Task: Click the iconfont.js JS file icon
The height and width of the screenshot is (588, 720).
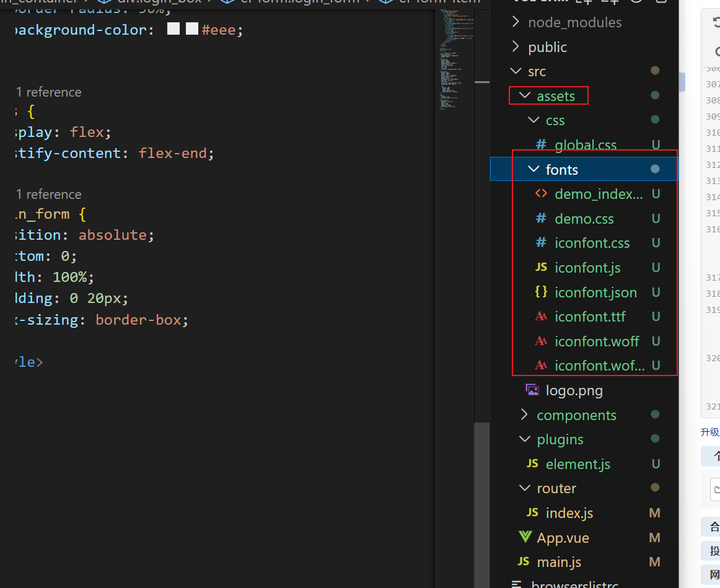Action: (x=542, y=267)
